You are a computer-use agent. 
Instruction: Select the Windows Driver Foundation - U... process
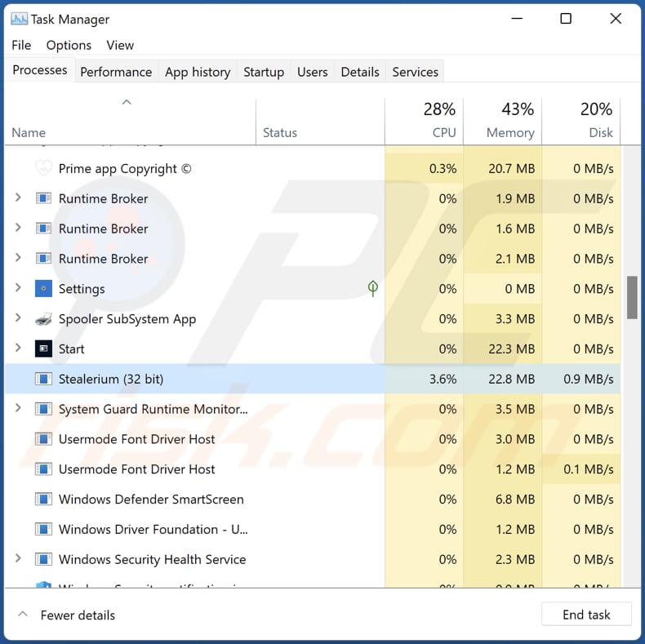(153, 529)
